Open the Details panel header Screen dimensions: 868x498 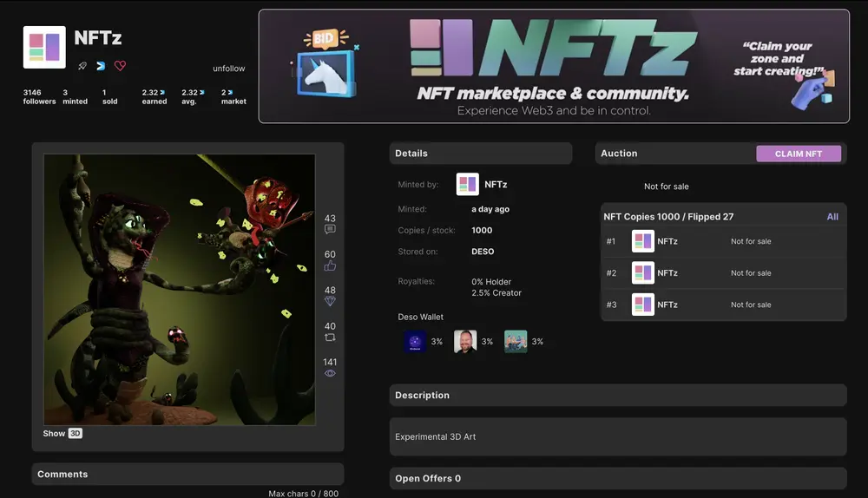[x=480, y=154]
